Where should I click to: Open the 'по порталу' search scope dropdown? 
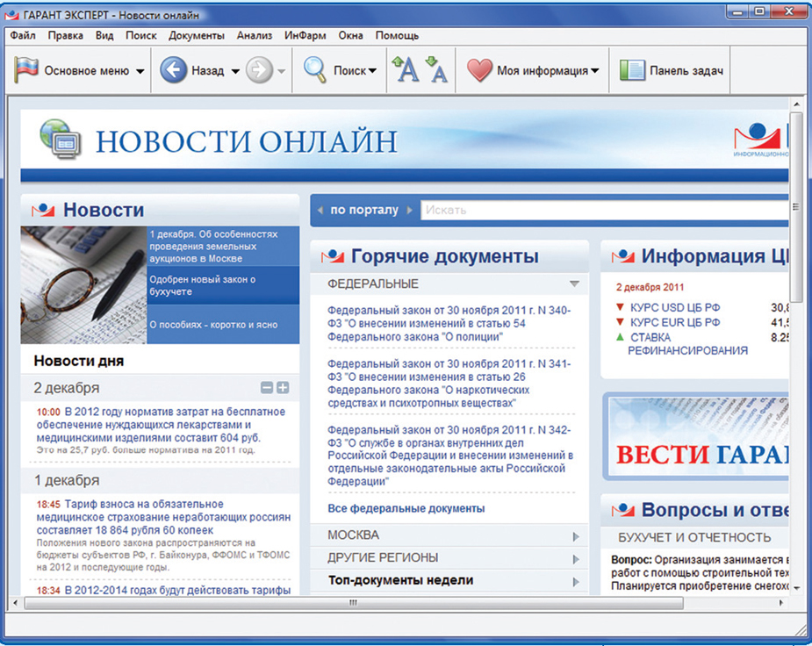(363, 211)
